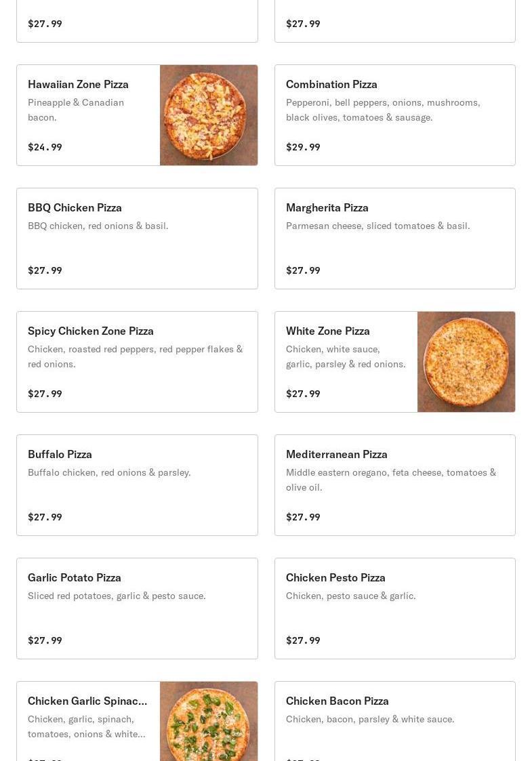This screenshot has width=532, height=761.
Task: Click the $29.99 Combination Pizza price
Action: [x=303, y=147]
